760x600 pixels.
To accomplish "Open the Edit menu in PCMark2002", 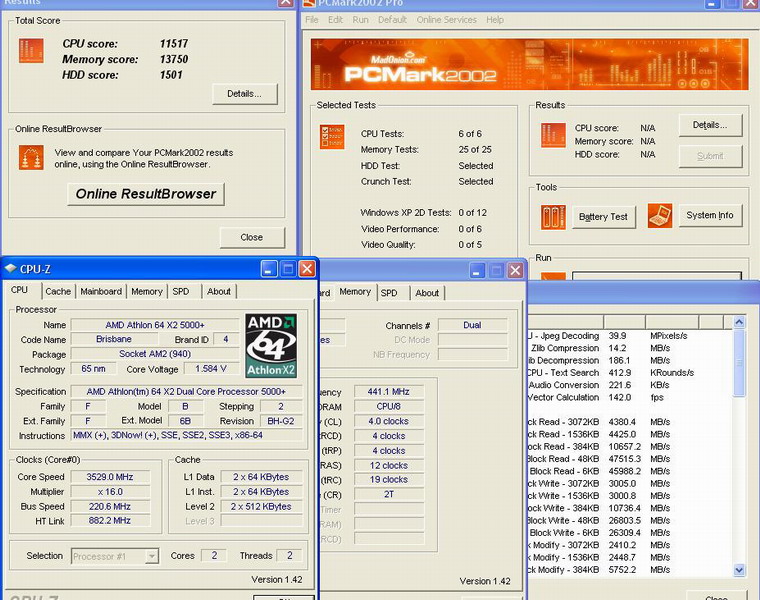I will tap(335, 20).
